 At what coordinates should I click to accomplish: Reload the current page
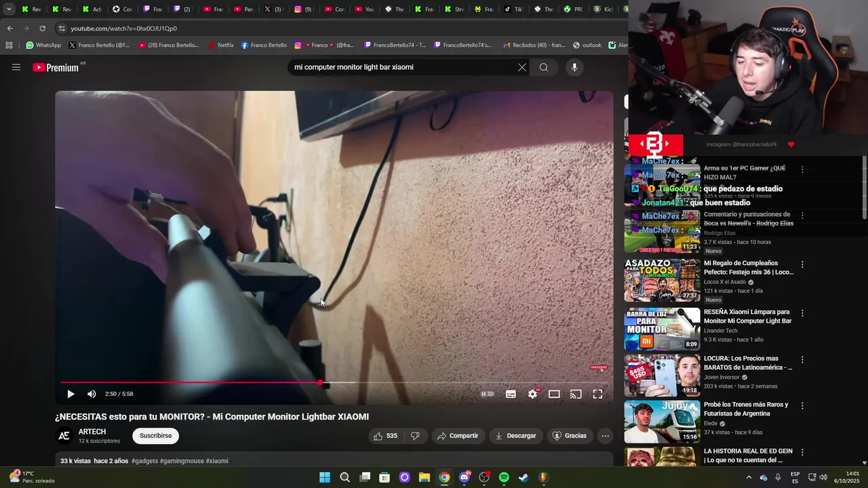click(42, 28)
